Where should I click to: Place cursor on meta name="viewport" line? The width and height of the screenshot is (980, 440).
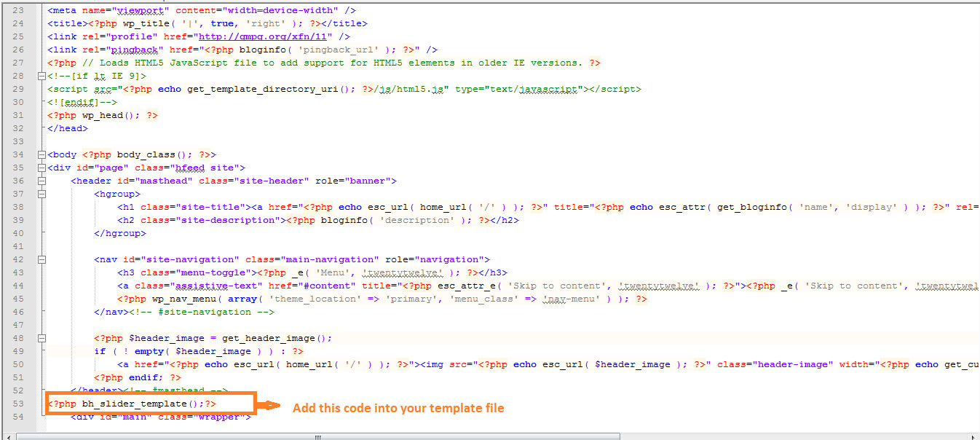[202, 10]
